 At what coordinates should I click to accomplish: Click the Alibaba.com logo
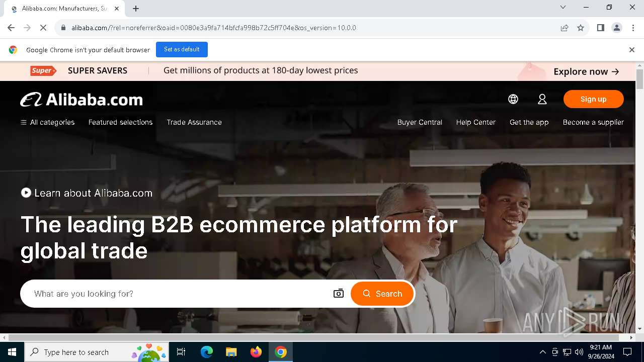click(82, 100)
